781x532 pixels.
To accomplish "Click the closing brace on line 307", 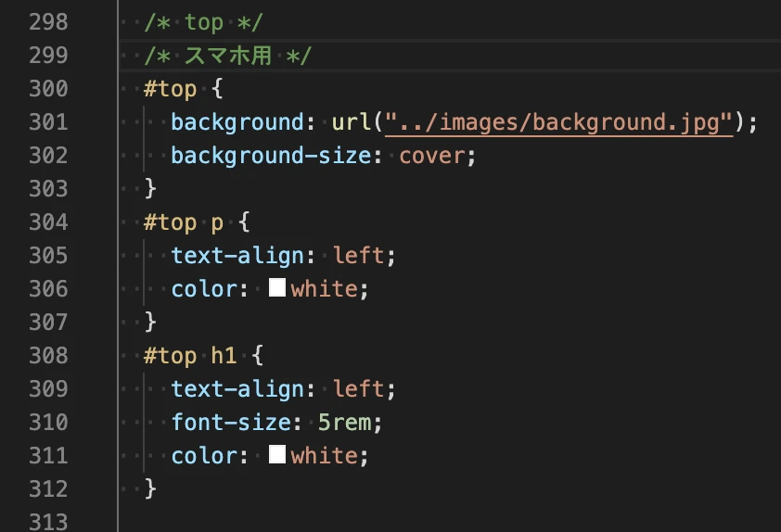I will point(150,323).
